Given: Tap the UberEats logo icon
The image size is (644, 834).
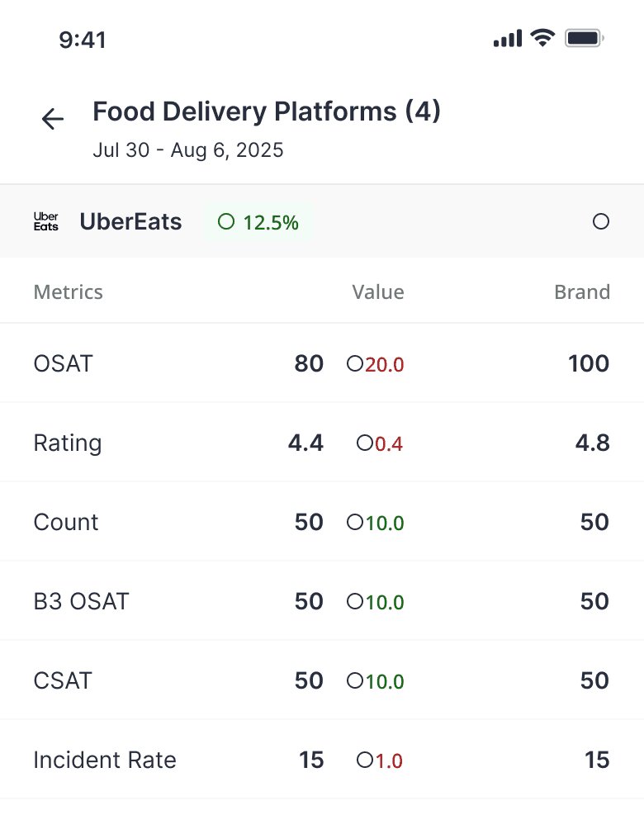Looking at the screenshot, I should pos(46,221).
